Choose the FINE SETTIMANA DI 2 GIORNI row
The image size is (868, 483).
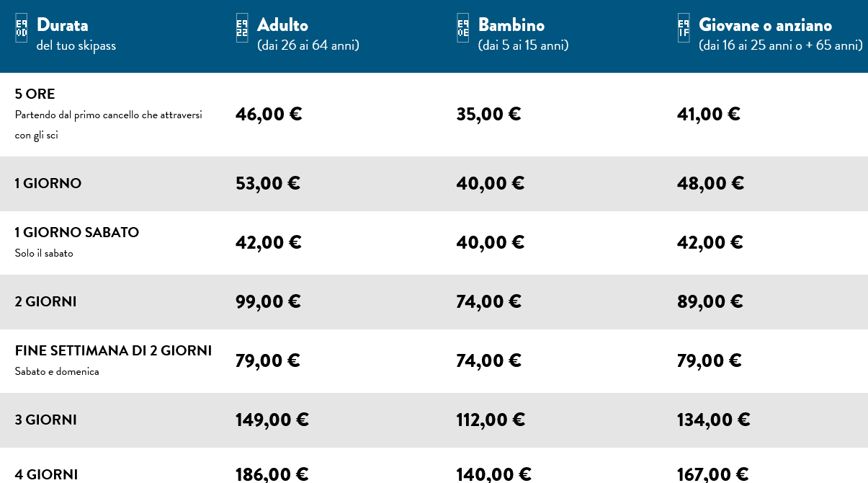click(x=113, y=351)
